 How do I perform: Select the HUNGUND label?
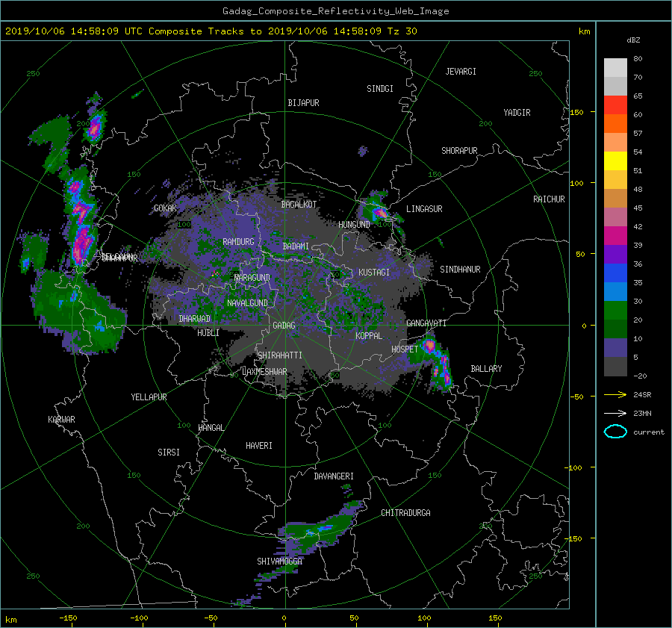(x=354, y=225)
